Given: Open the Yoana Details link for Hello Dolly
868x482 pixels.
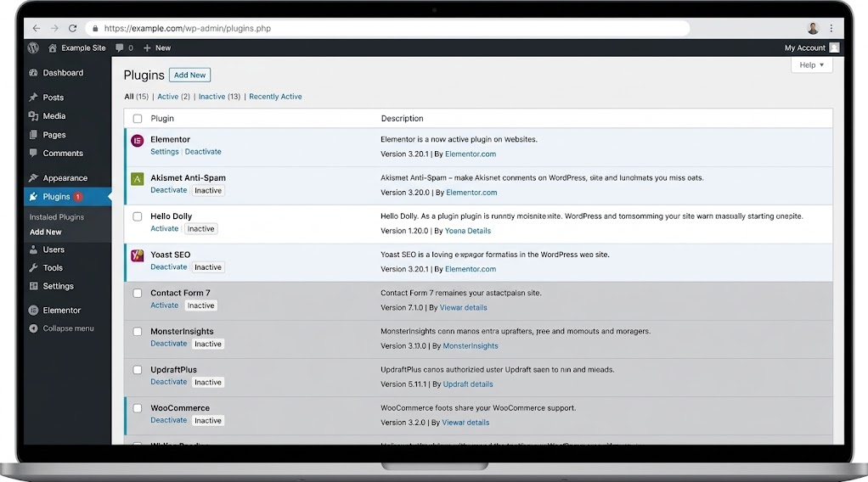Looking at the screenshot, I should (468, 231).
